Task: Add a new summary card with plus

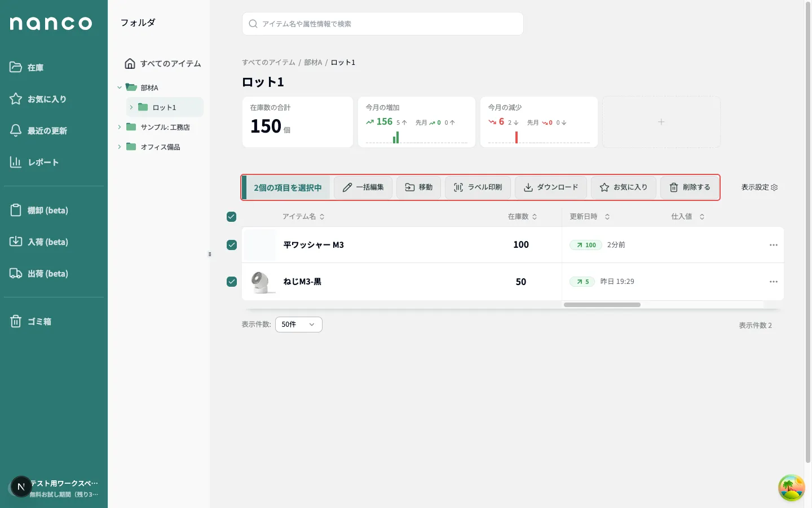Action: coord(661,122)
